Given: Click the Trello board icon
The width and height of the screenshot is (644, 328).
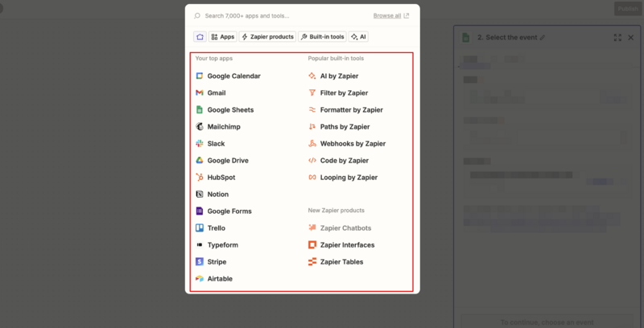Looking at the screenshot, I should click(x=200, y=228).
